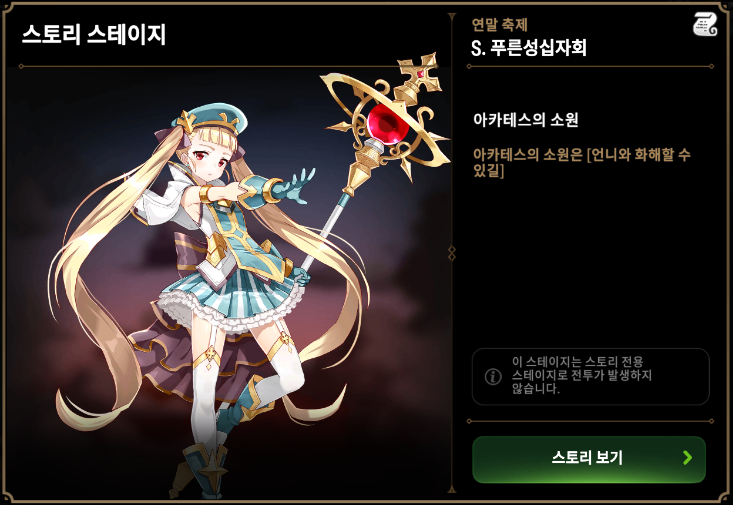This screenshot has width=733, height=505.
Task: Select the 연말 축제 event label
Action: coord(499,24)
